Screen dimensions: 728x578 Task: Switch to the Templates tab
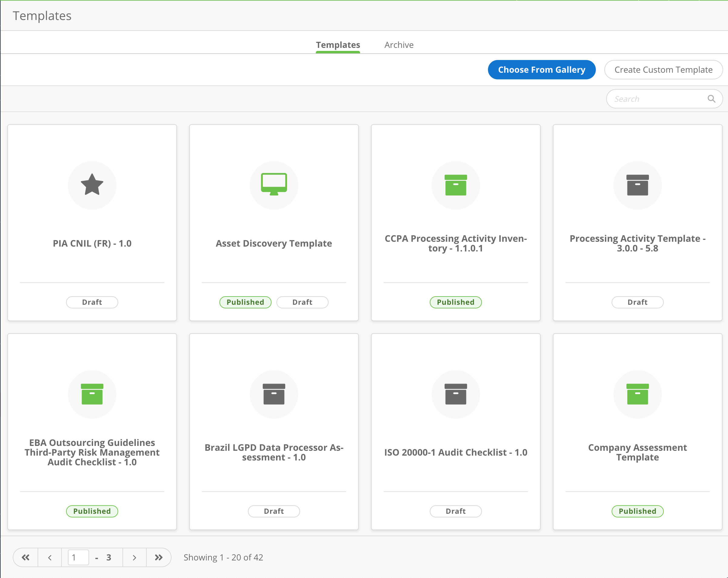(x=338, y=45)
